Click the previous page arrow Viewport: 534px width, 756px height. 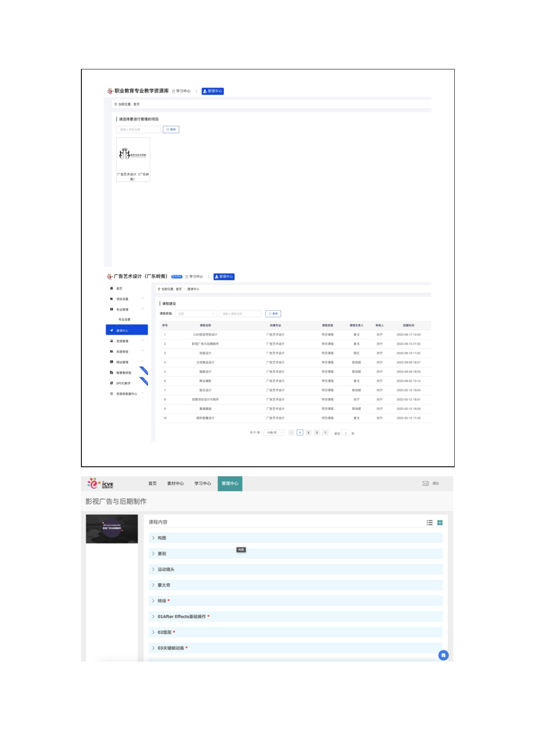292,432
